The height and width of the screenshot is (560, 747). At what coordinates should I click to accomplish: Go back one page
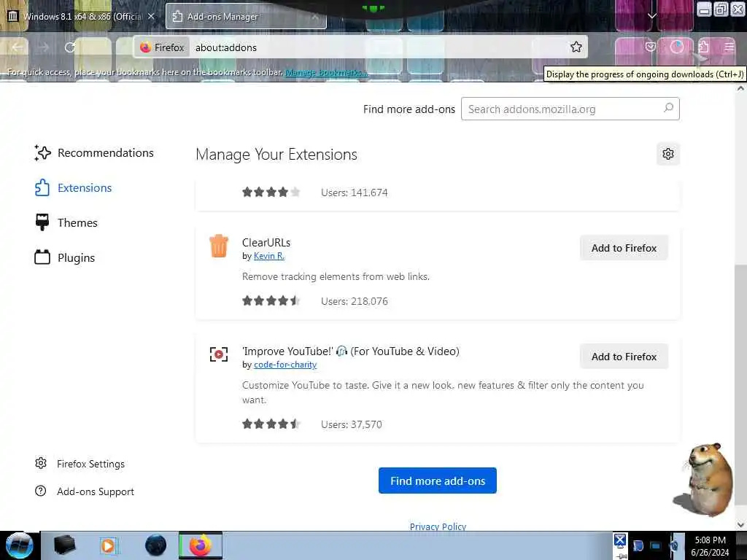[x=18, y=47]
